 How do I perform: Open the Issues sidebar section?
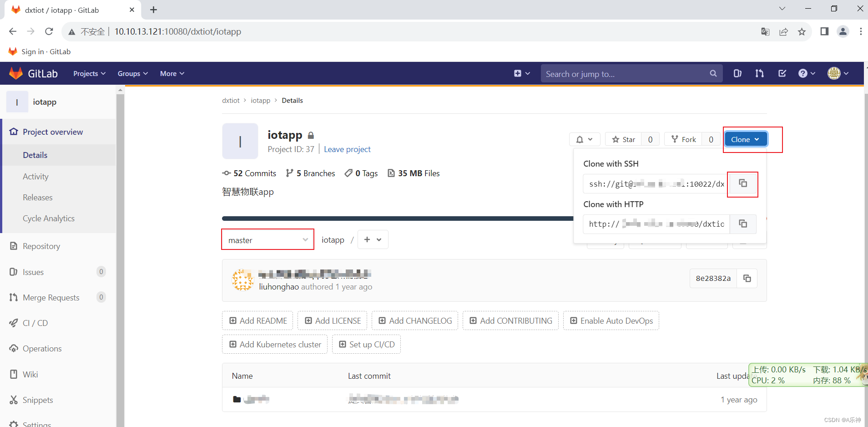[x=32, y=272]
